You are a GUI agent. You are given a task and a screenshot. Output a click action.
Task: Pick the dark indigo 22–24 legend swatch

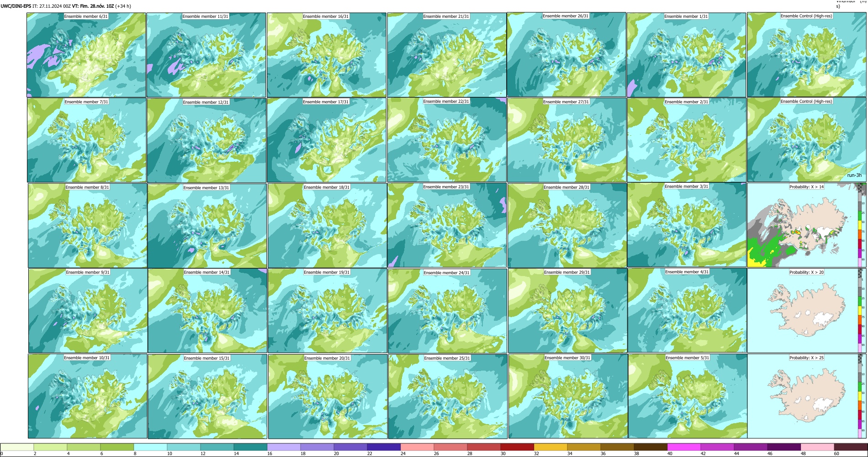(384, 447)
